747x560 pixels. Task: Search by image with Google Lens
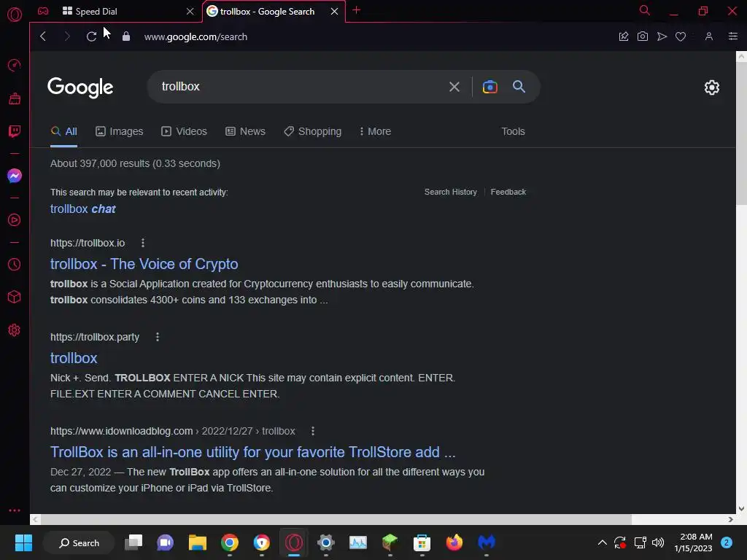(x=489, y=87)
